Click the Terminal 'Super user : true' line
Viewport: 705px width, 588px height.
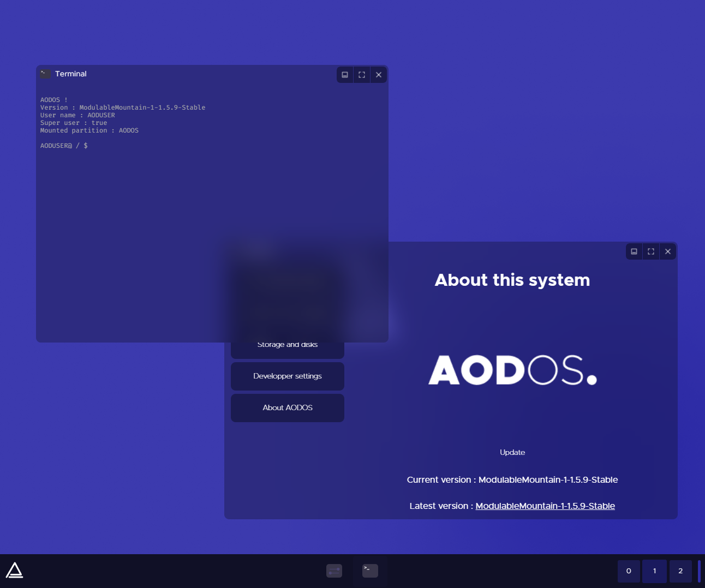click(74, 123)
